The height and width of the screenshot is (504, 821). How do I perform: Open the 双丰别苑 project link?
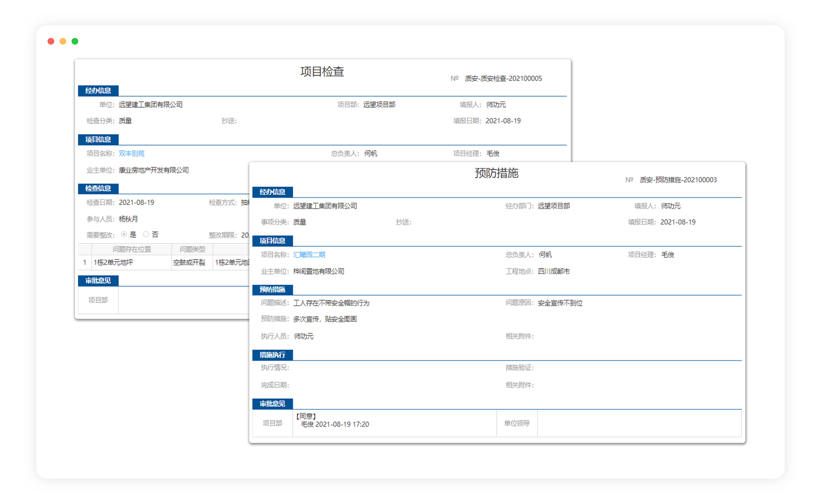click(131, 153)
